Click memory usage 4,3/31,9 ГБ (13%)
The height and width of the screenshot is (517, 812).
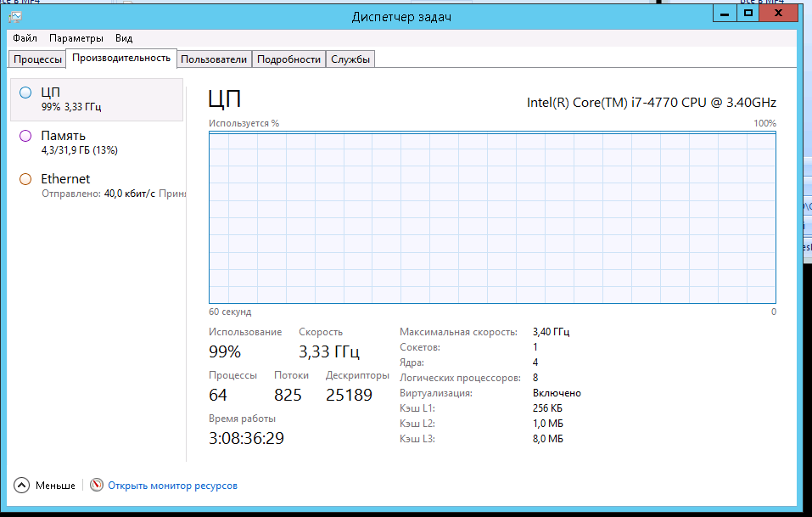click(80, 150)
